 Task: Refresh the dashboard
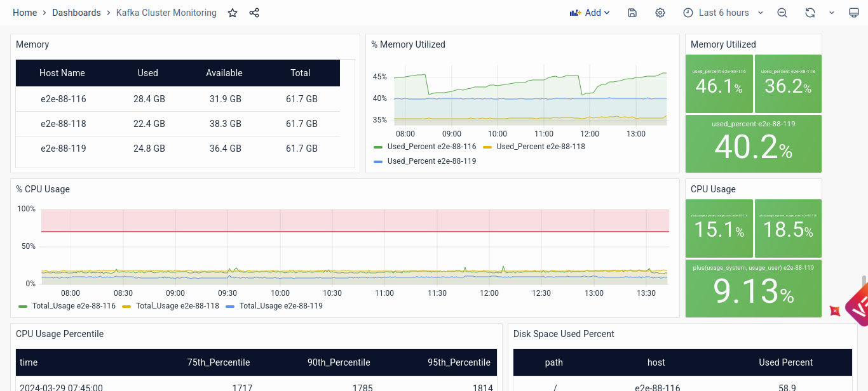click(810, 13)
